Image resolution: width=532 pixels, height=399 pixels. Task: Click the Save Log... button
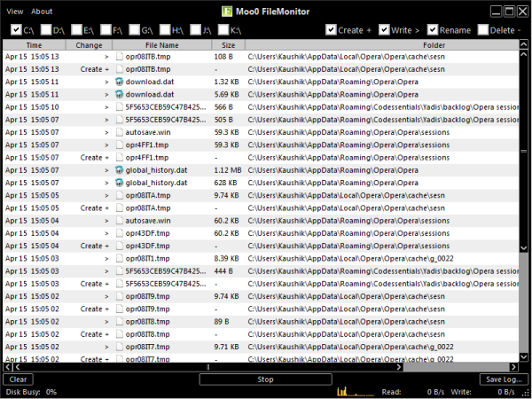point(504,379)
